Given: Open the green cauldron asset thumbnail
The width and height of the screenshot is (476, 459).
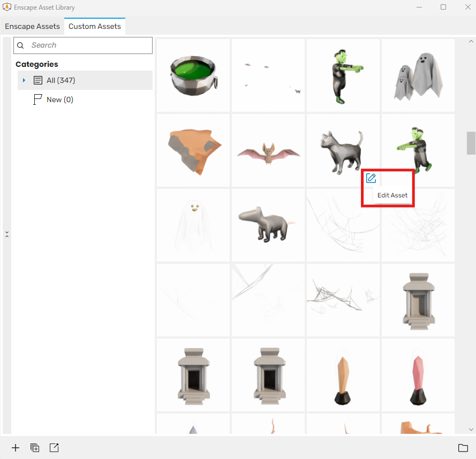Looking at the screenshot, I should tap(193, 75).
